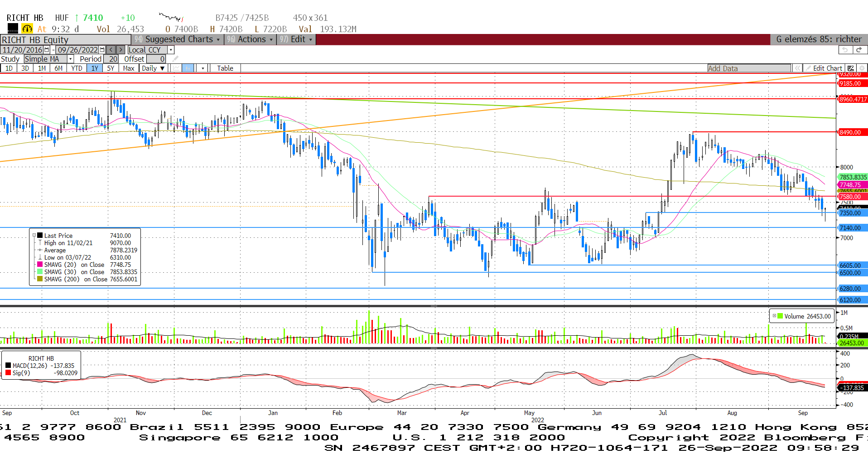The height and width of the screenshot is (473, 868).
Task: Click the undo arrow icon
Action: [x=845, y=50]
